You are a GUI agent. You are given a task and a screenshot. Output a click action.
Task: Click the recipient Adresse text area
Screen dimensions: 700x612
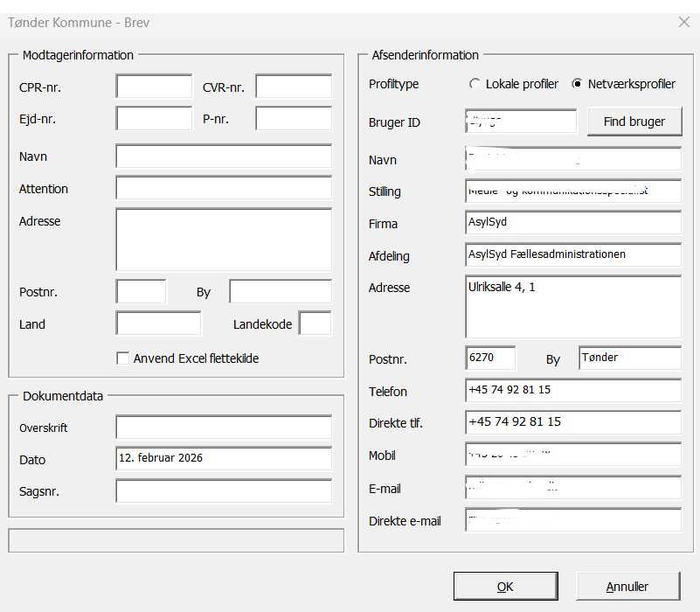pos(224,240)
